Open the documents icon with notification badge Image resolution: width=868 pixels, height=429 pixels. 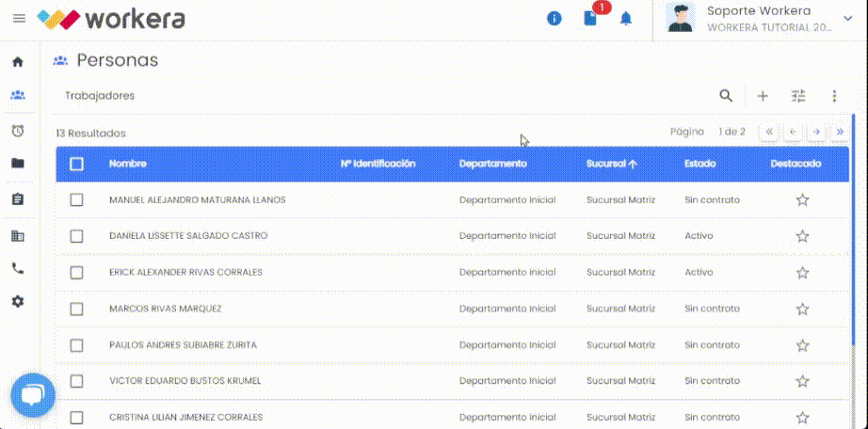tap(590, 19)
